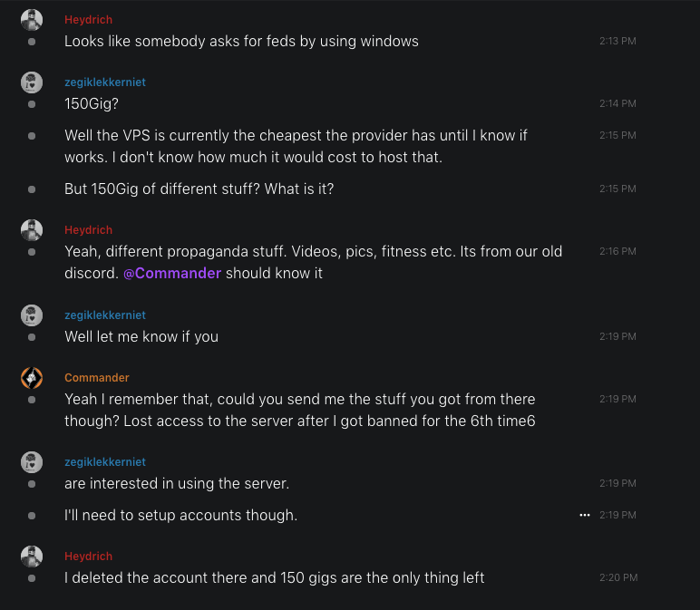This screenshot has width=700, height=610.
Task: Open the three-dot message options menu
Action: pos(585,515)
